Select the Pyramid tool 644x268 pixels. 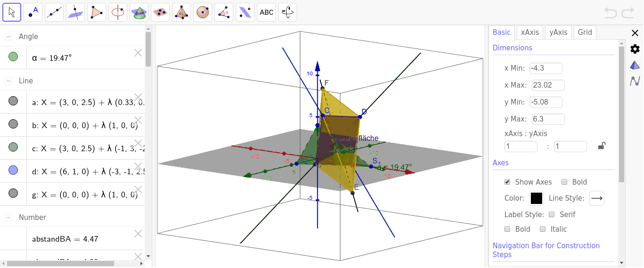tap(182, 12)
